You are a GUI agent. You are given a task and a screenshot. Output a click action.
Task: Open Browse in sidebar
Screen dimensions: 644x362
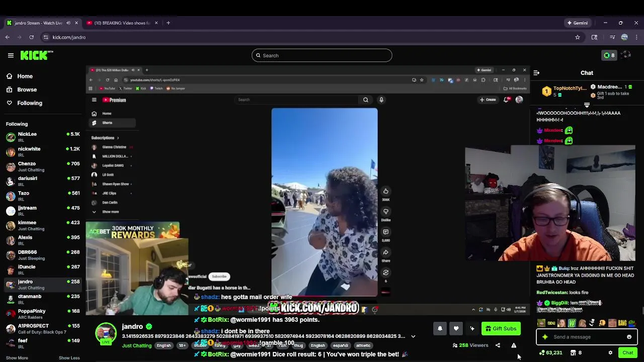click(x=21, y=89)
